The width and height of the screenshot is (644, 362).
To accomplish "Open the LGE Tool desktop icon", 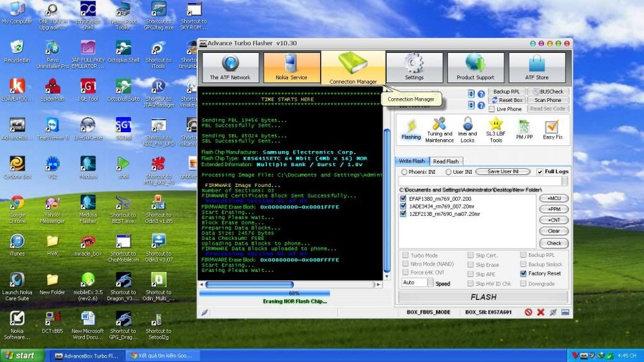I will tap(88, 90).
